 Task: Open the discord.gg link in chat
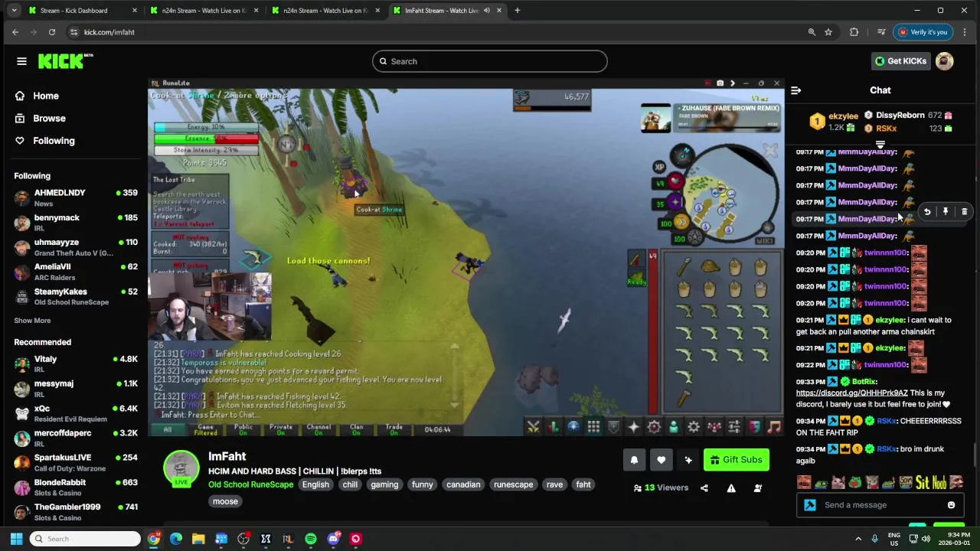click(851, 393)
